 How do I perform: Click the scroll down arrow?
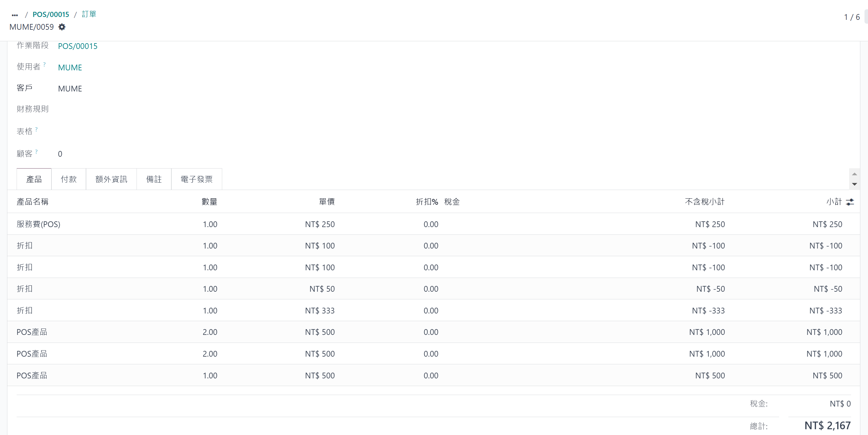tap(854, 184)
